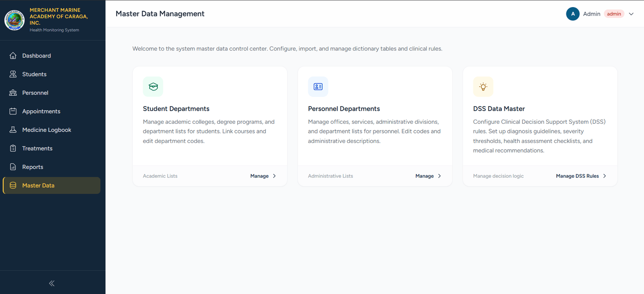Click Manage under Personnel Departments
644x294 pixels.
[428, 176]
